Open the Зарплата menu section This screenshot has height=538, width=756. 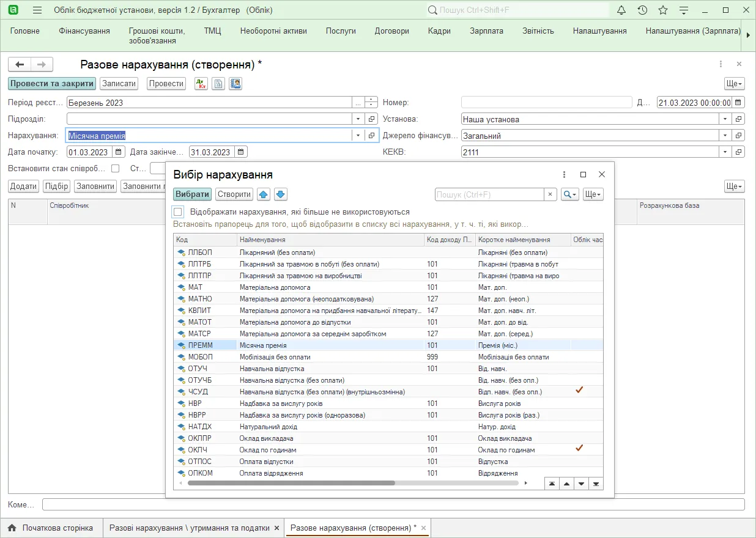(486, 31)
